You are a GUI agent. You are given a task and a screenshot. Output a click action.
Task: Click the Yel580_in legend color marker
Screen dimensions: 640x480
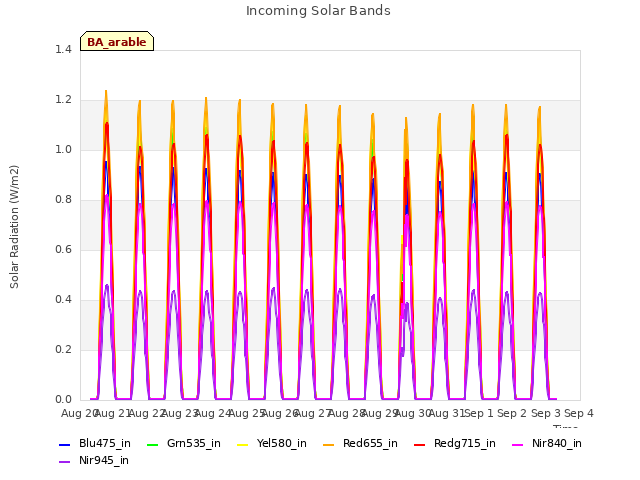pyautogui.click(x=242, y=444)
